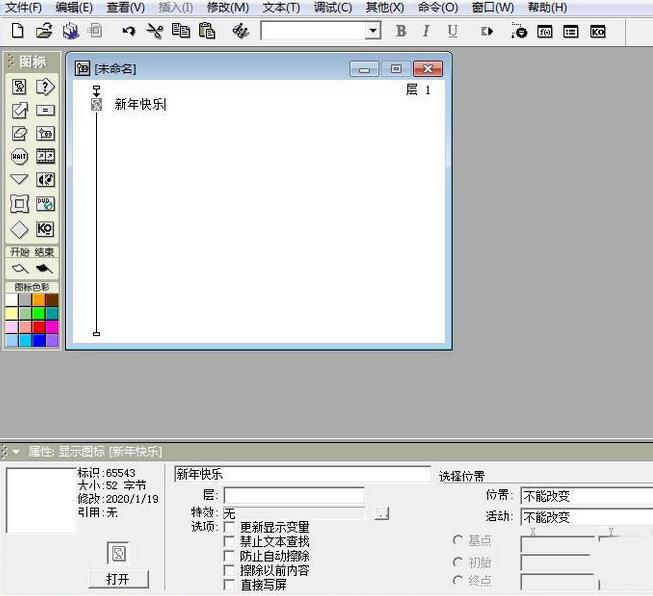
Task: Enable 直接写屏 checkbox
Action: pyautogui.click(x=229, y=585)
